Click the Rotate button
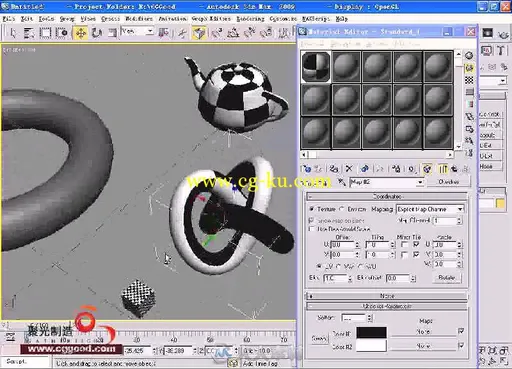 point(447,278)
